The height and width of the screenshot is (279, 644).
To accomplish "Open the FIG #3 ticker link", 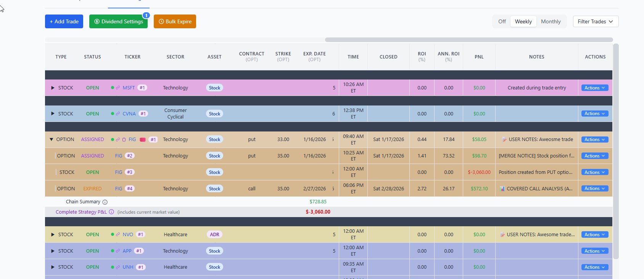I will coord(119,172).
